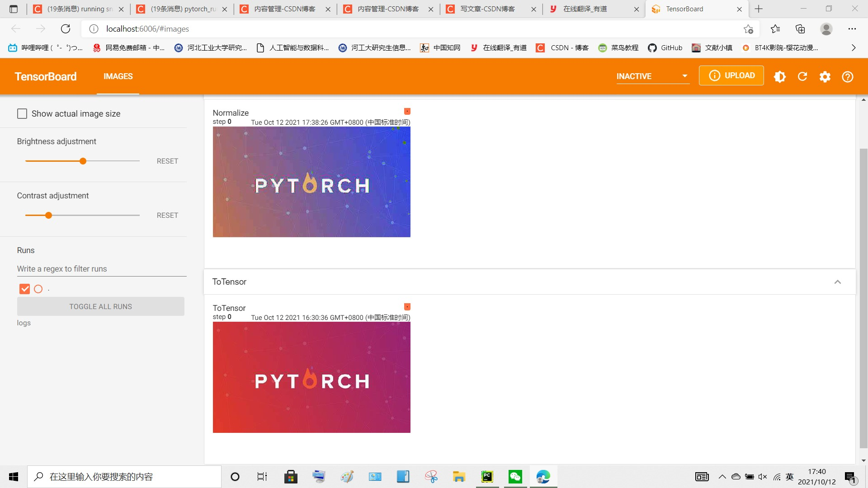Open TensorBoard settings gear icon
This screenshot has width=868, height=488.
coord(825,76)
